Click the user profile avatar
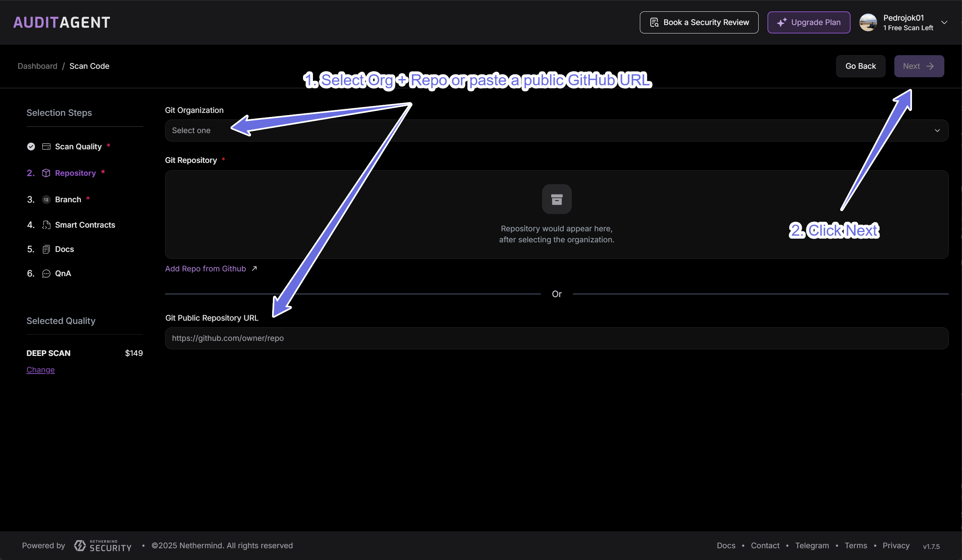 pos(868,22)
